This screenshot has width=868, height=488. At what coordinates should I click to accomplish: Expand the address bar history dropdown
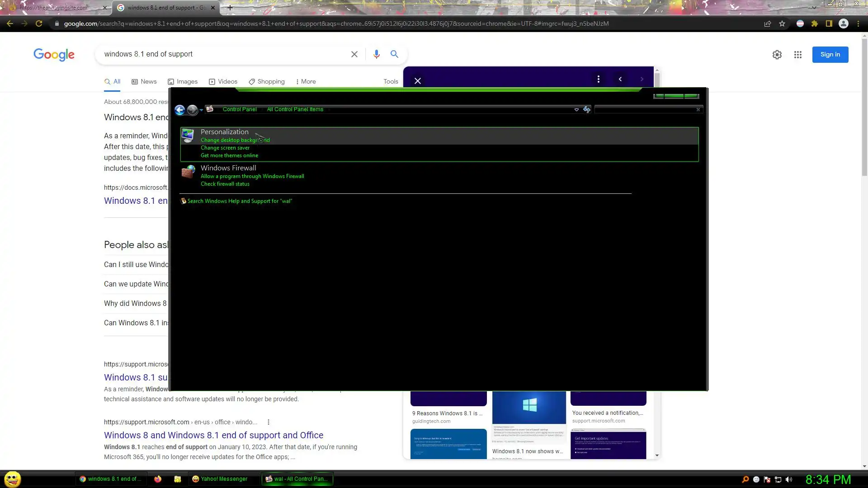point(576,109)
